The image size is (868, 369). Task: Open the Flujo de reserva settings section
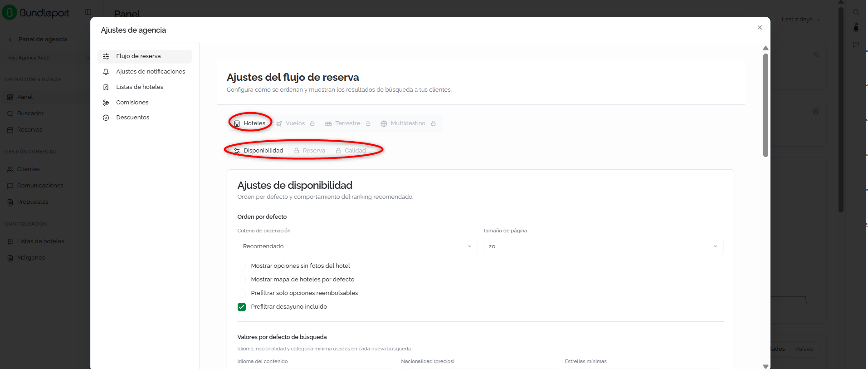(x=145, y=56)
